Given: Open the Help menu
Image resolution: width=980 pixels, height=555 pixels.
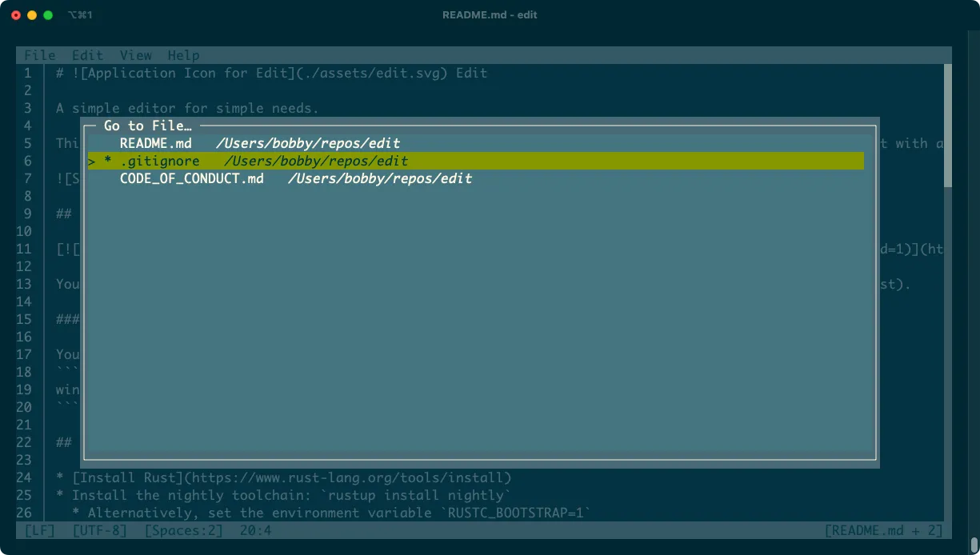Looking at the screenshot, I should pyautogui.click(x=183, y=55).
